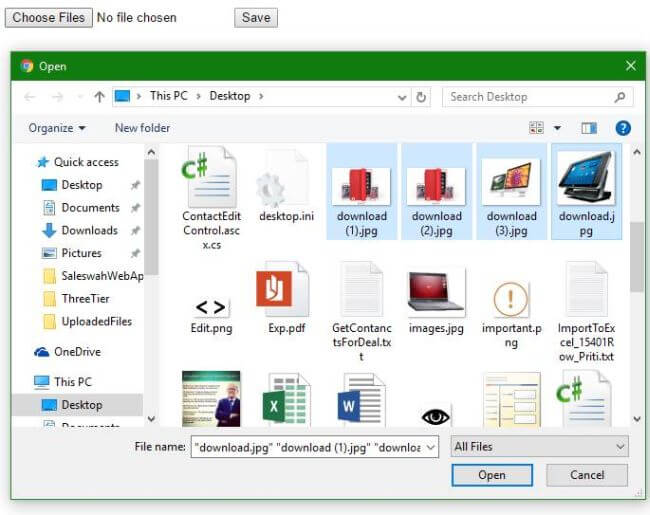Click file list scroll down arrow
Viewport: 650px width, 515px height.
[637, 419]
